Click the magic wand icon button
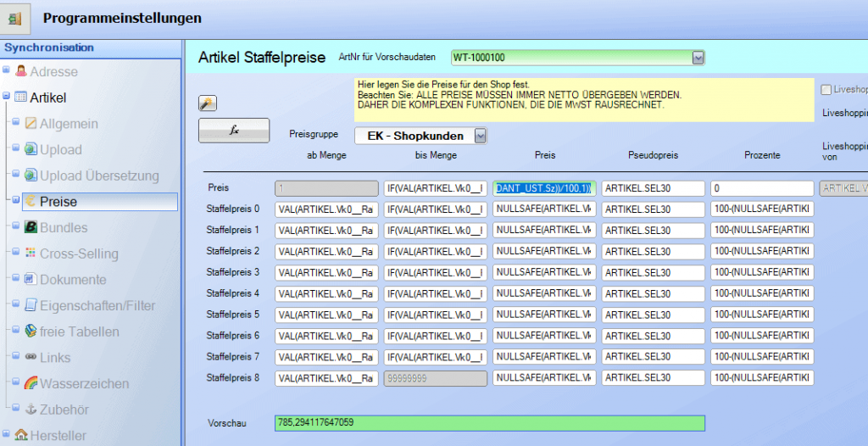The height and width of the screenshot is (446, 868). tap(207, 103)
